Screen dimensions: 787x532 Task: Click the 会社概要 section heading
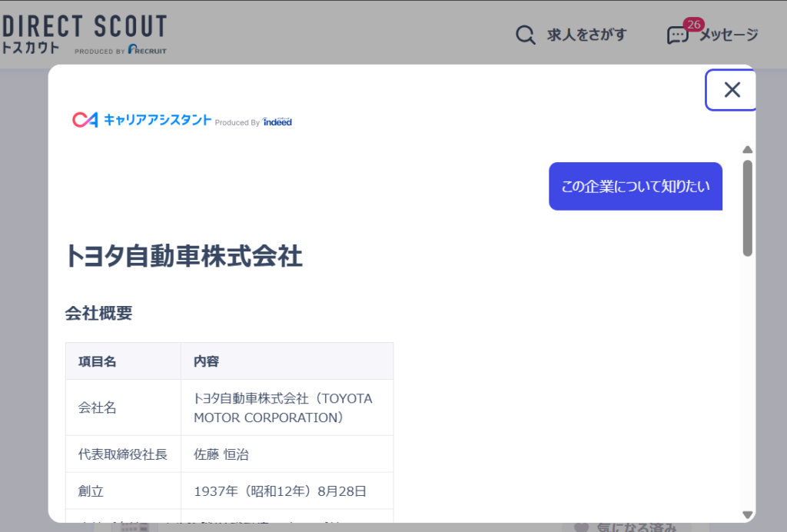point(98,313)
